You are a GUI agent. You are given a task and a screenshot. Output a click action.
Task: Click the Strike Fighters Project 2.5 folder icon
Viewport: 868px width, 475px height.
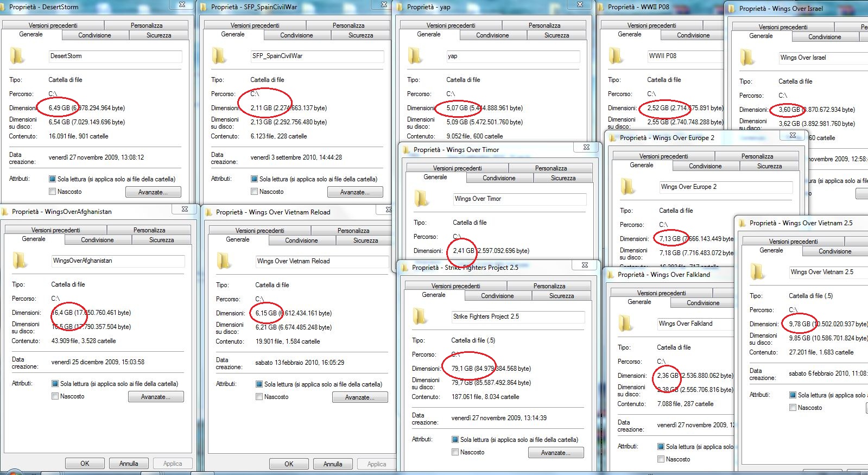420,316
